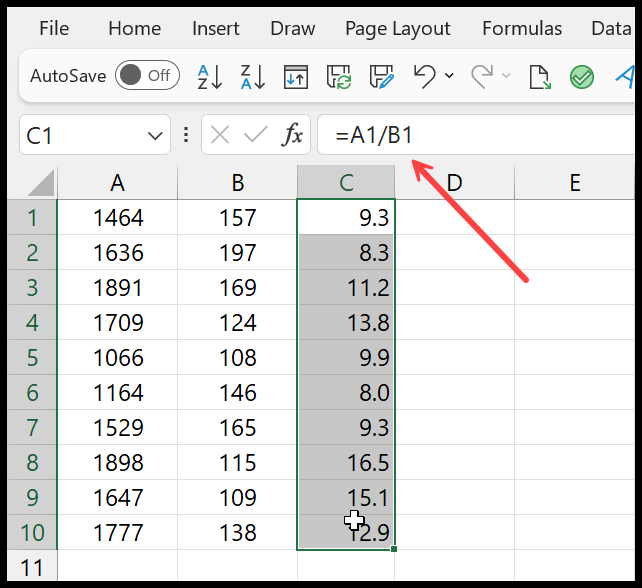Click the Save As pencil icon
The width and height of the screenshot is (642, 588).
pos(381,77)
